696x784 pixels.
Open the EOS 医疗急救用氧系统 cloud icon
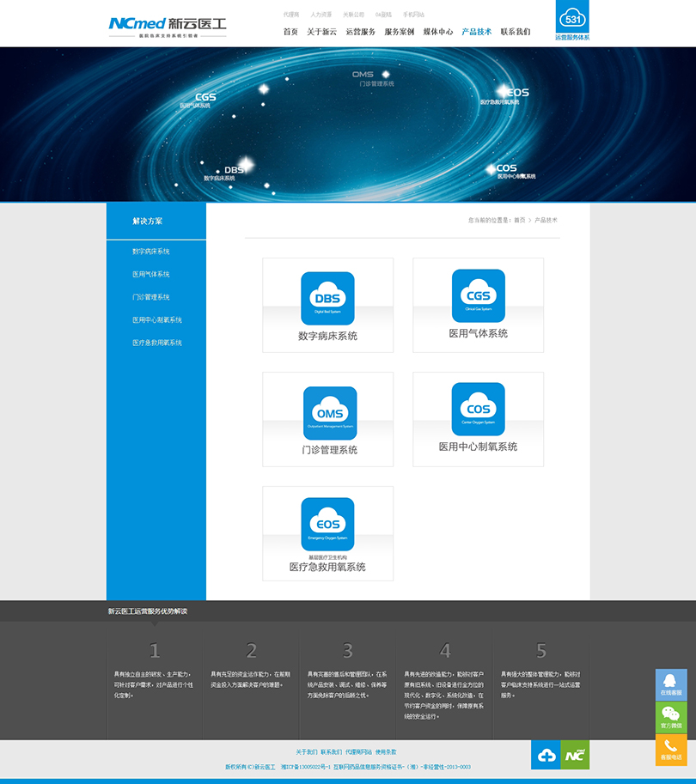[327, 524]
